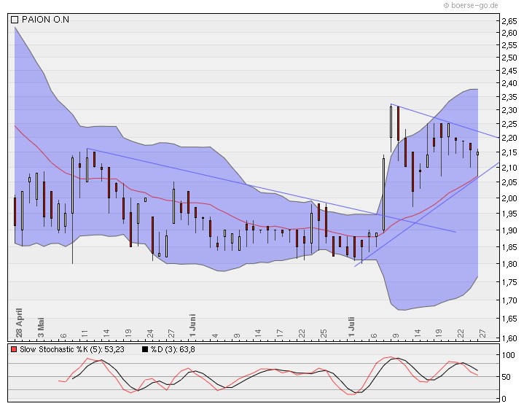The image size is (532, 409).
Task: Click the PAION O.N legend square
Action: coord(15,20)
